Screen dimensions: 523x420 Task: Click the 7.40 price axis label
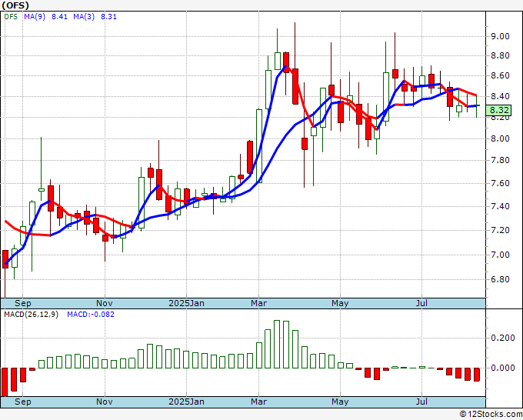click(501, 206)
